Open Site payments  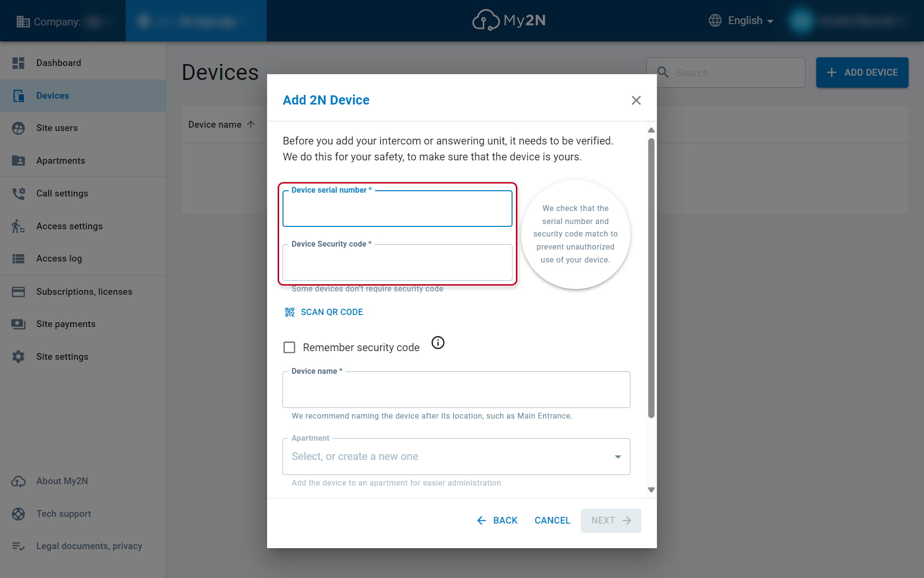(83, 324)
